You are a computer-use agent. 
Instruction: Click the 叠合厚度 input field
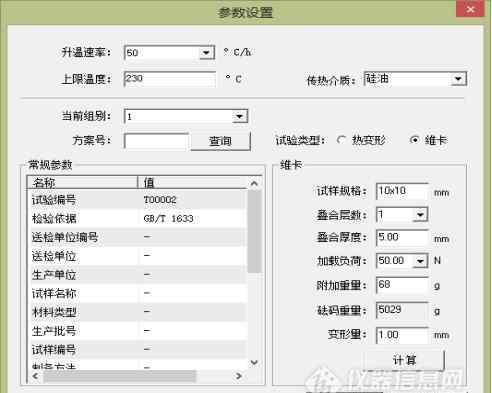pyautogui.click(x=402, y=237)
